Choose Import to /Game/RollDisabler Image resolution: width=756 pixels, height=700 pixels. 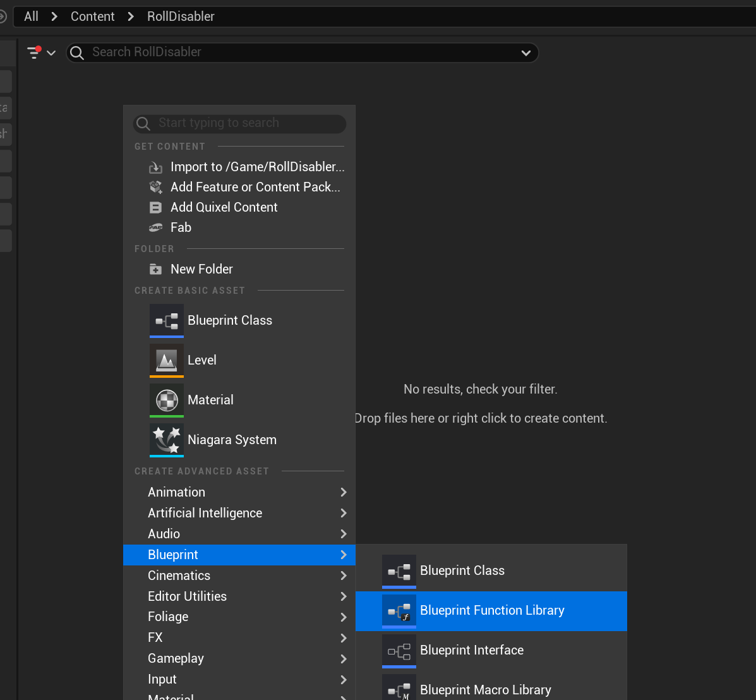tap(257, 167)
